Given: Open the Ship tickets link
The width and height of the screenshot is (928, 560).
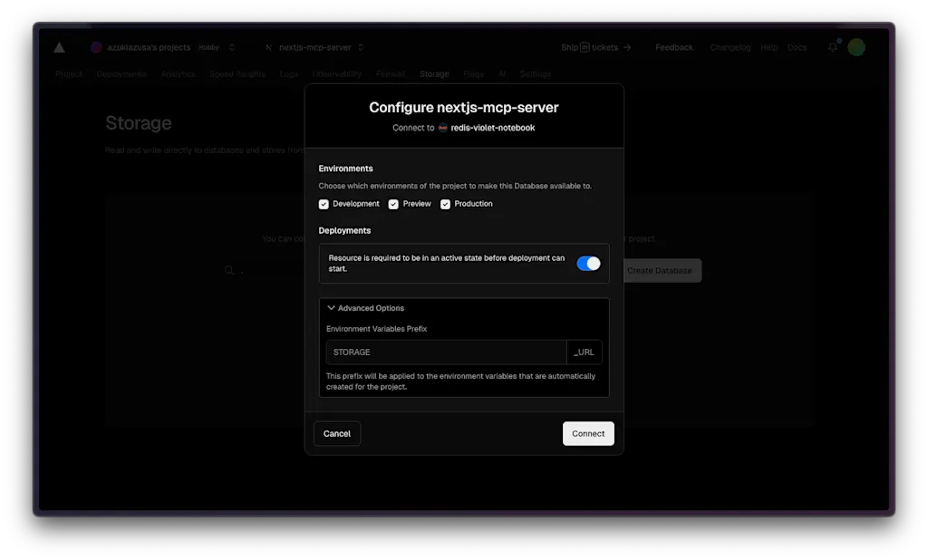Looking at the screenshot, I should coord(596,47).
